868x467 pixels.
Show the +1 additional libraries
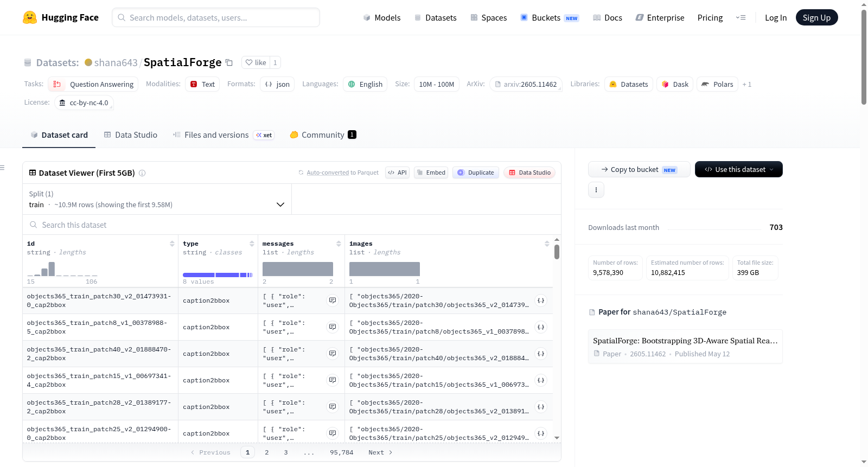(747, 84)
